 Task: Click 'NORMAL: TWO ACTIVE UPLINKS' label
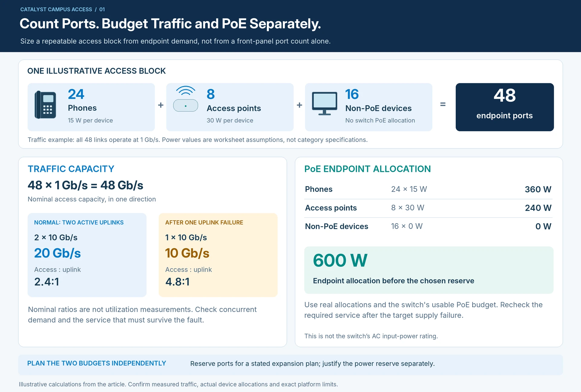pos(79,222)
